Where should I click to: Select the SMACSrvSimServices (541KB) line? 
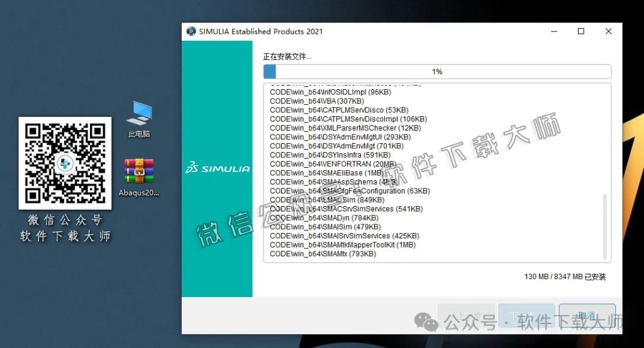click(346, 209)
